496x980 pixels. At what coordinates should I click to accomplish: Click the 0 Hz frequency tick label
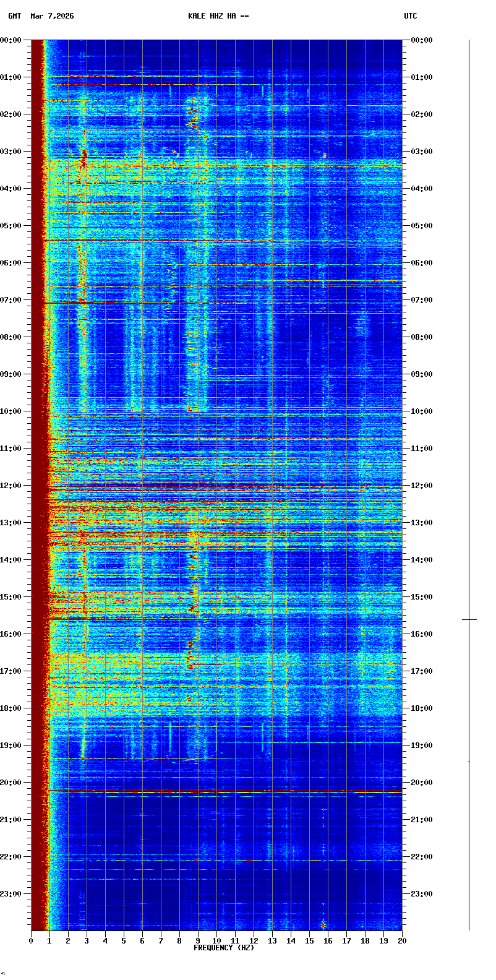[x=31, y=941]
